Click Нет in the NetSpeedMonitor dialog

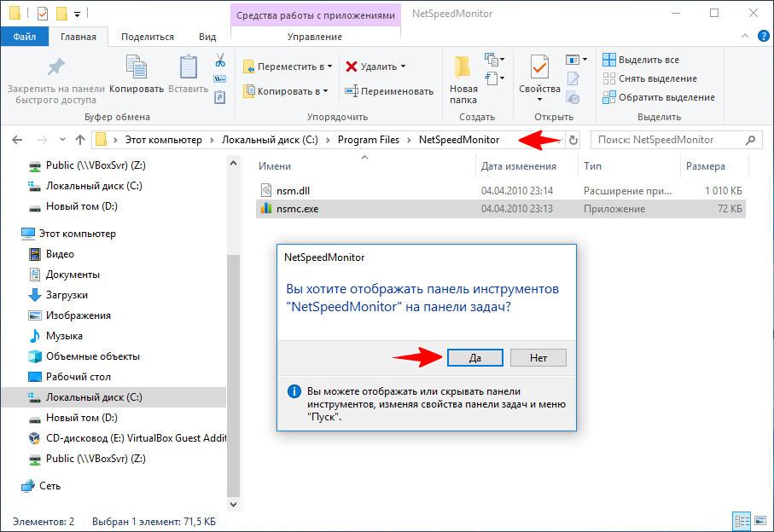pyautogui.click(x=538, y=358)
